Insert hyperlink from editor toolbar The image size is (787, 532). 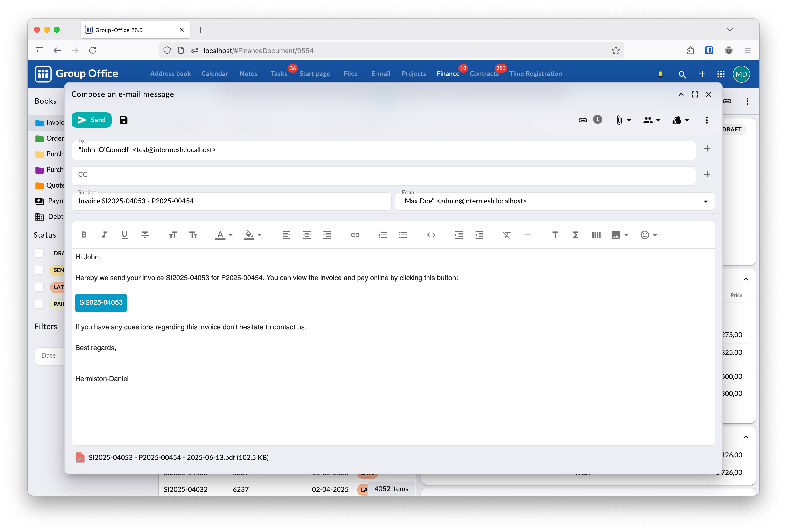[x=355, y=235]
